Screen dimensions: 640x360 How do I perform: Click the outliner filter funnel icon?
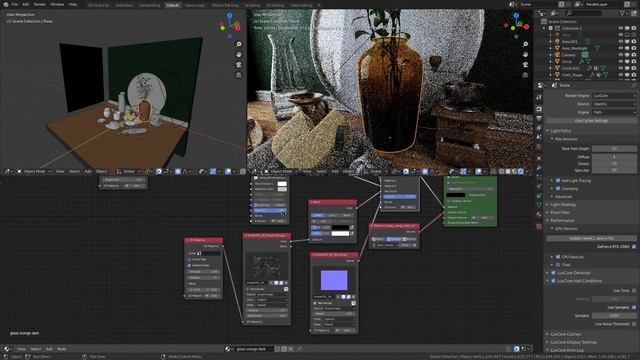[623, 13]
